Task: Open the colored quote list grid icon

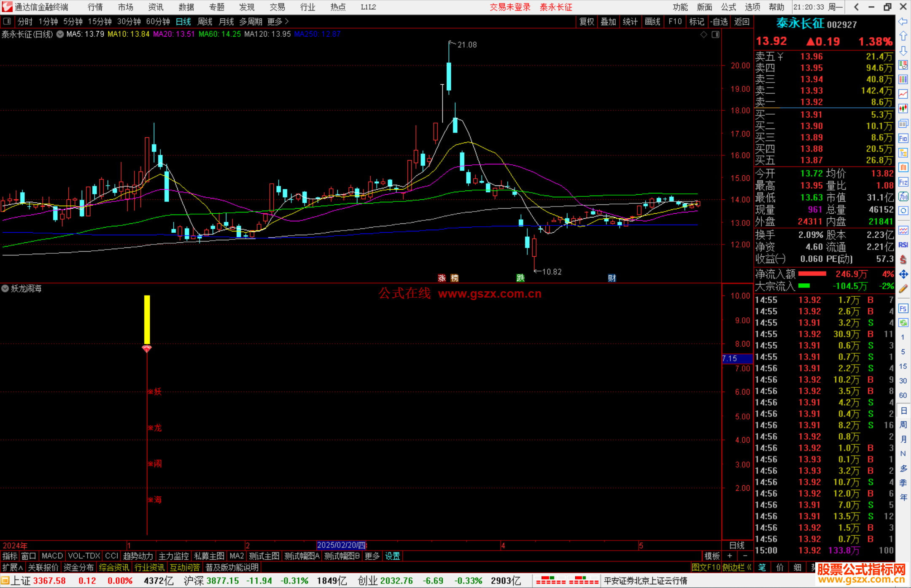Action: pos(903,79)
